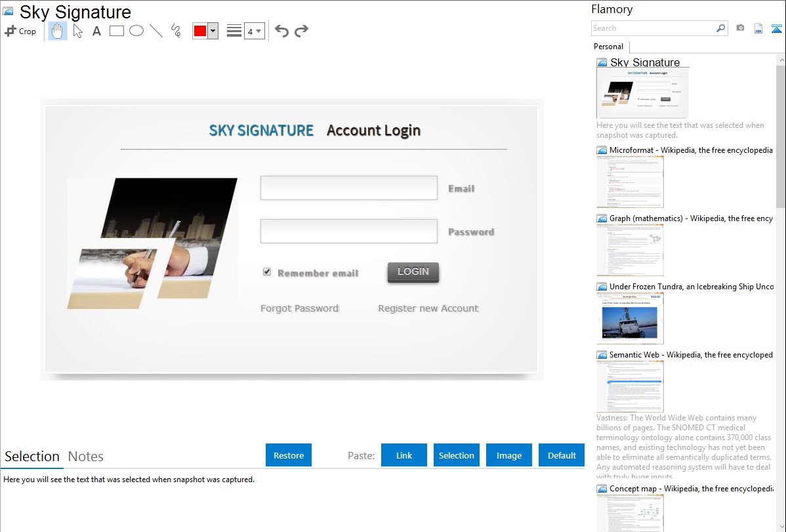Click the Paste Selection button

click(x=457, y=455)
